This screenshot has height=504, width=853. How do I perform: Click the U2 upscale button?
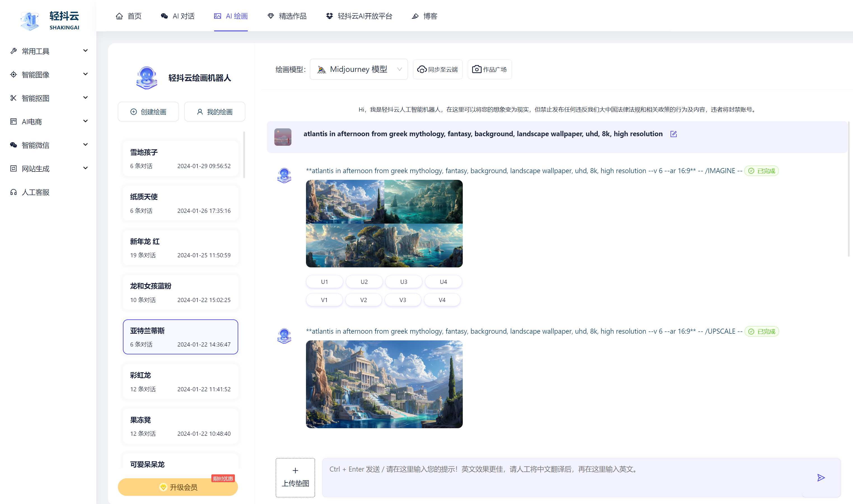click(364, 282)
